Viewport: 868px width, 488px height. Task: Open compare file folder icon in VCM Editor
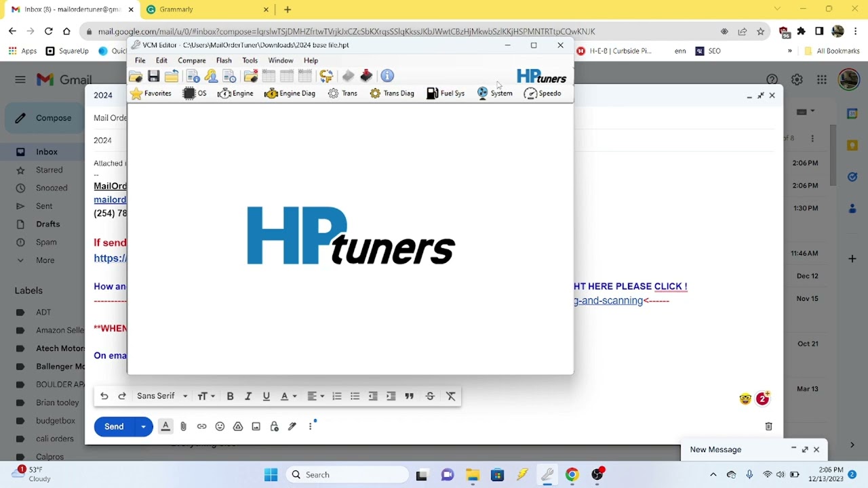[x=251, y=76]
